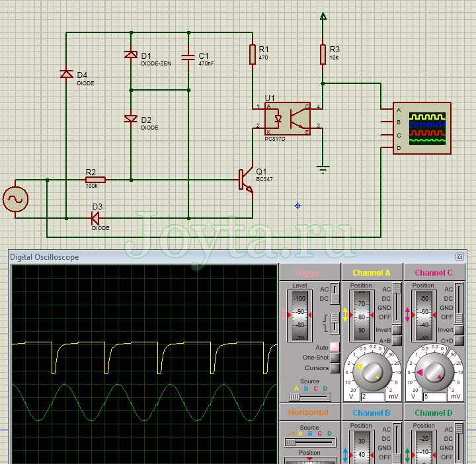Select the AC sine source symbol
The image size is (476, 464).
point(15,199)
